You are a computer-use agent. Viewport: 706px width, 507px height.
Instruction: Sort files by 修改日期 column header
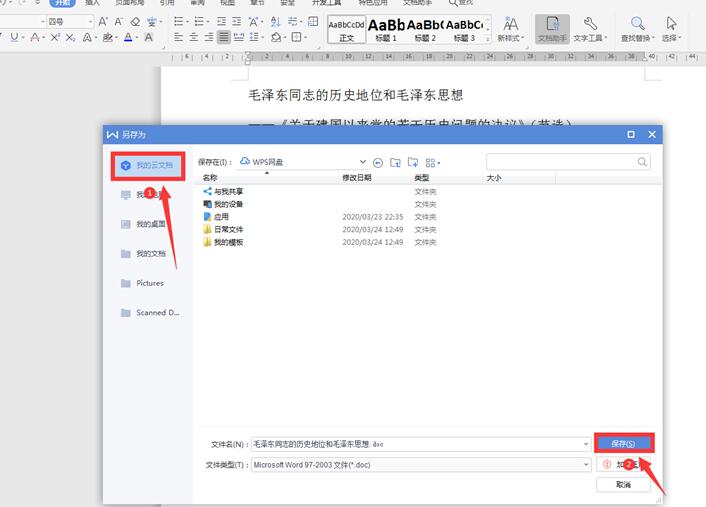click(x=357, y=177)
